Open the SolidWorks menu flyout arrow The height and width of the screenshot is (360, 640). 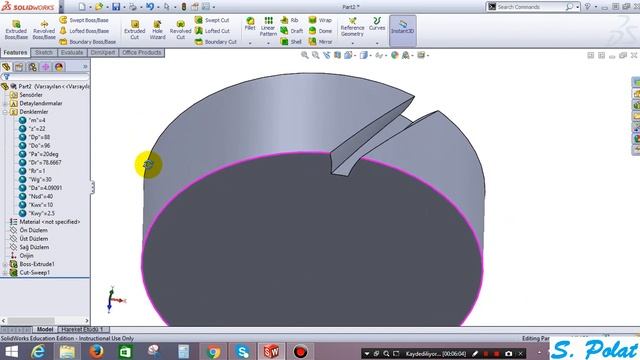point(61,7)
